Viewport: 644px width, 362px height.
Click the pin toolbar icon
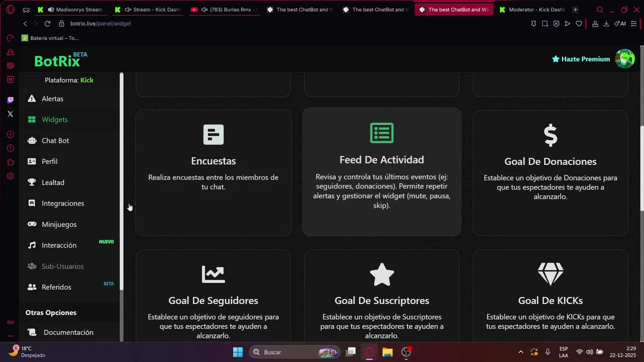point(534,24)
